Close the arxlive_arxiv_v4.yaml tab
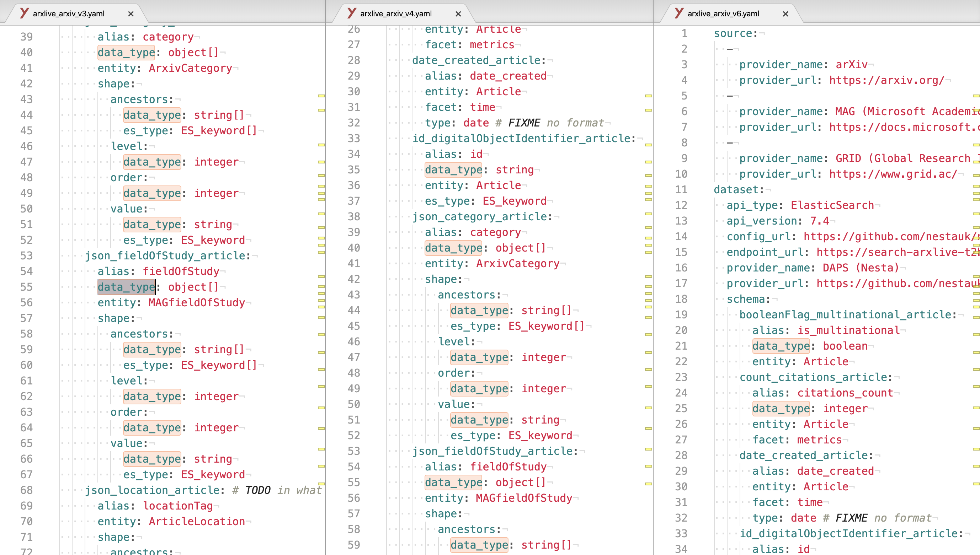The height and width of the screenshot is (555, 980). 458,14
